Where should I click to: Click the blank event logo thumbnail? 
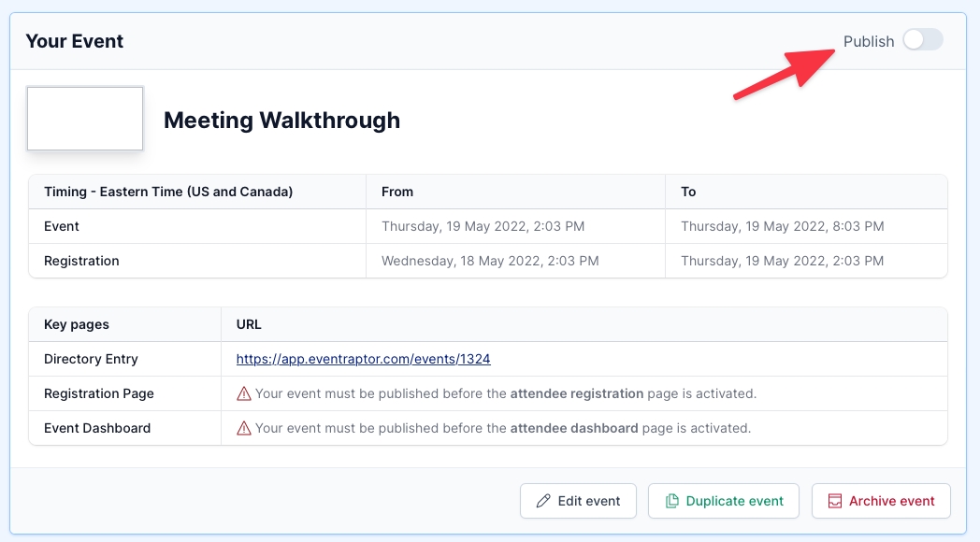pos(85,119)
